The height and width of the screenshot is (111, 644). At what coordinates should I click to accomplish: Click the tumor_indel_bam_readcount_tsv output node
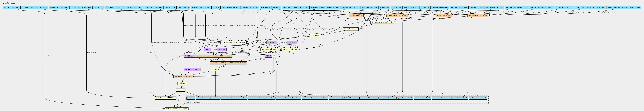[315, 98]
